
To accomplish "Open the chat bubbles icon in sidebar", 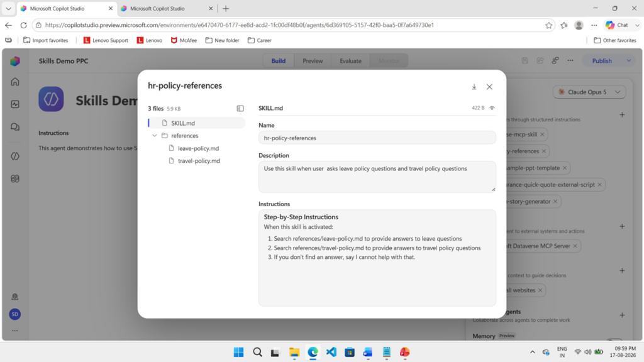I will coord(15,127).
